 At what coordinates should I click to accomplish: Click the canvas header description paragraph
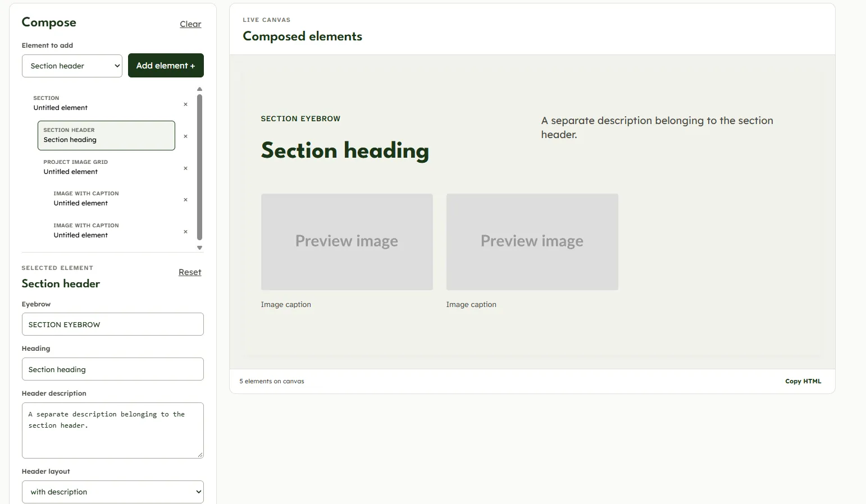point(657,127)
